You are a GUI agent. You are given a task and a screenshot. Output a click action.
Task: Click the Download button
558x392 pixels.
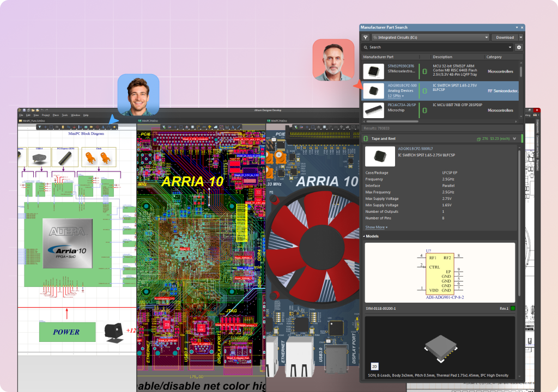(x=505, y=38)
